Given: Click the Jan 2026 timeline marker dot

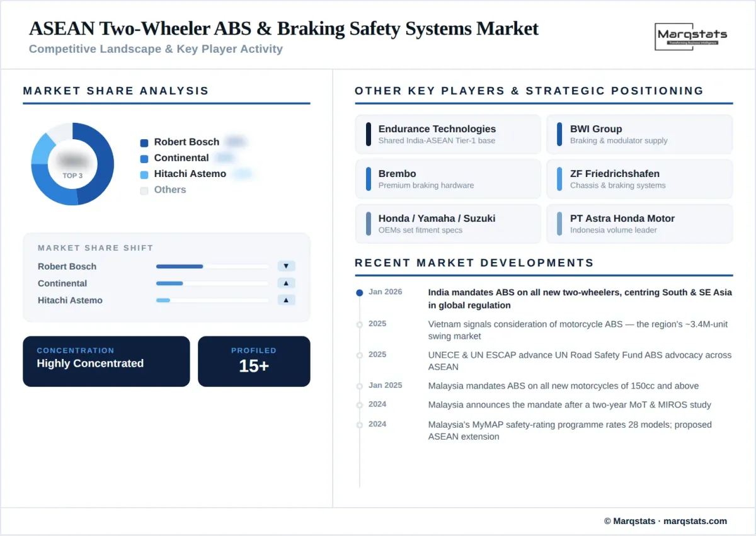Looking at the screenshot, I should pos(359,293).
